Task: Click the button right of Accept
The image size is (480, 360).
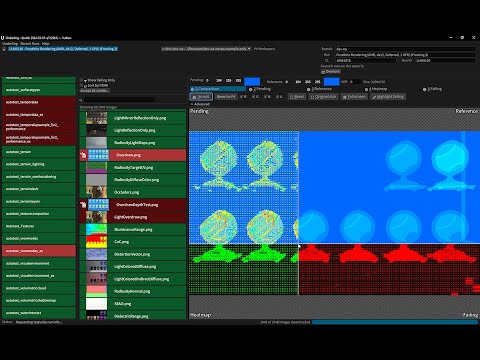Action: [x=226, y=97]
